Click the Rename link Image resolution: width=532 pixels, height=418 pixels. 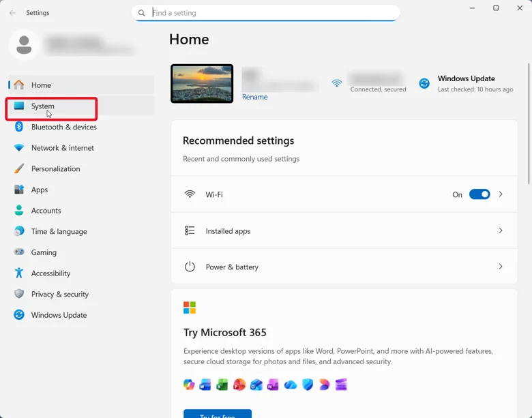point(255,97)
